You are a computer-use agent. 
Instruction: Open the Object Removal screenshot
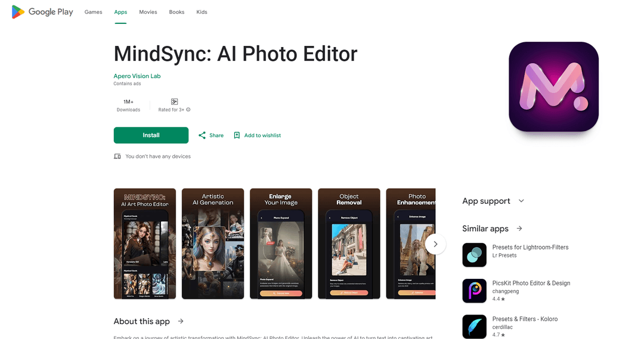pos(349,244)
